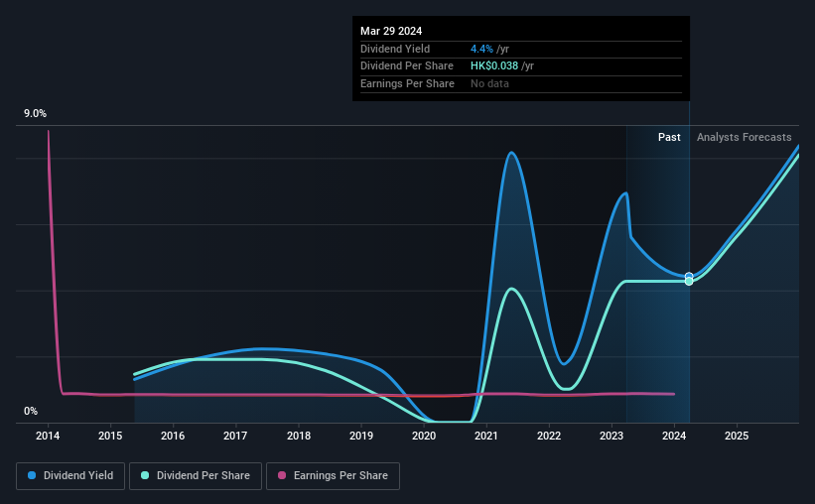Click the 9.0% y-axis label

35,114
